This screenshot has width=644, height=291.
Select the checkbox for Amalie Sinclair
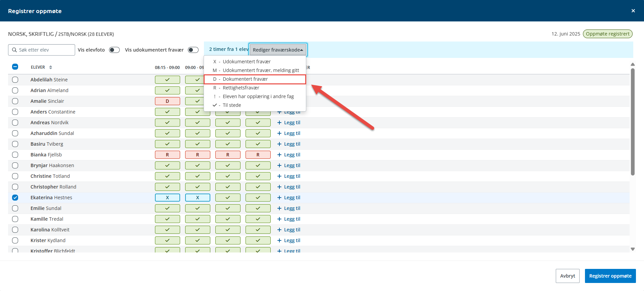(x=15, y=101)
